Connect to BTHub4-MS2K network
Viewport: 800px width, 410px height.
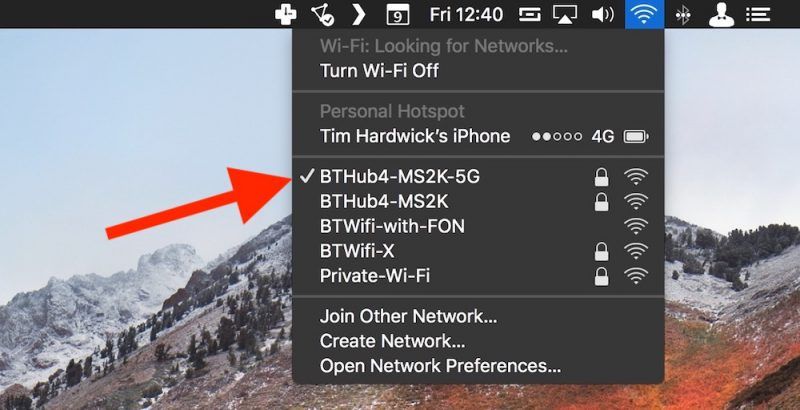478,201
